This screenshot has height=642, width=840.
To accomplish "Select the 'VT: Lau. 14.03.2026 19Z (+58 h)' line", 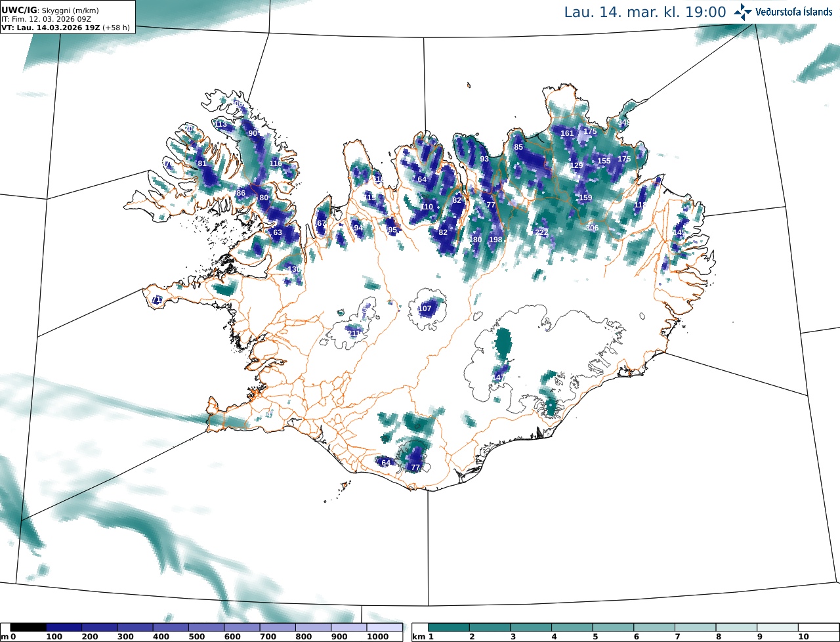I will tap(66, 28).
